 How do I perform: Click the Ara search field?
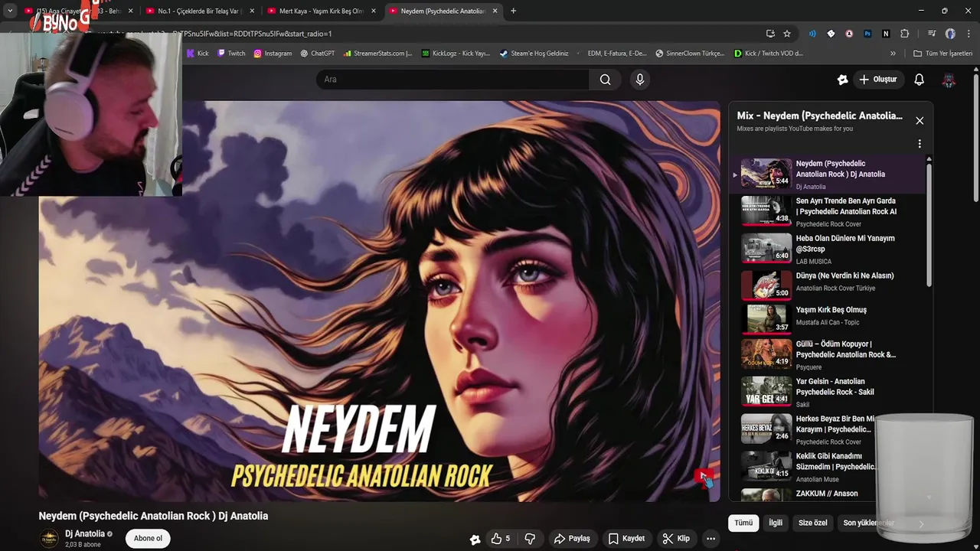coord(452,80)
